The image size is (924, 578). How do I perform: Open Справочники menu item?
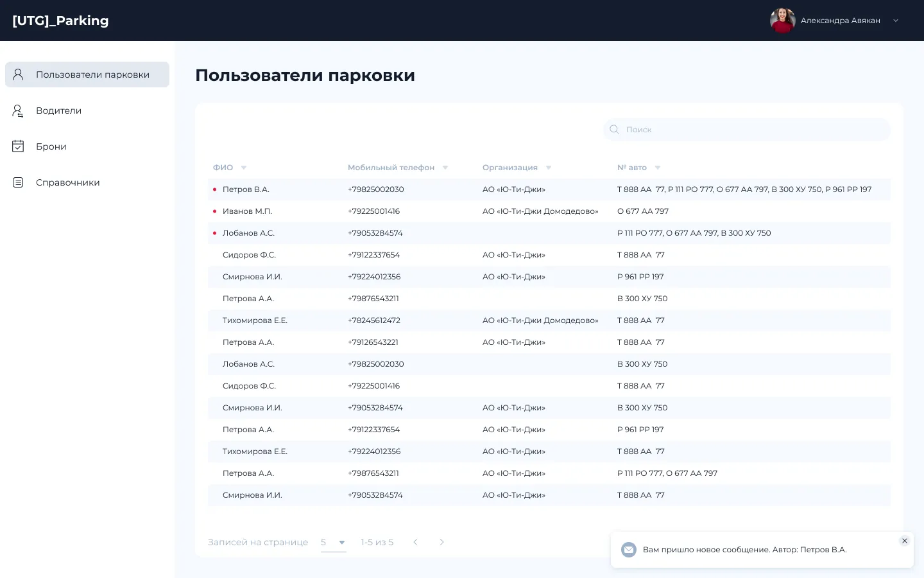pyautogui.click(x=87, y=182)
